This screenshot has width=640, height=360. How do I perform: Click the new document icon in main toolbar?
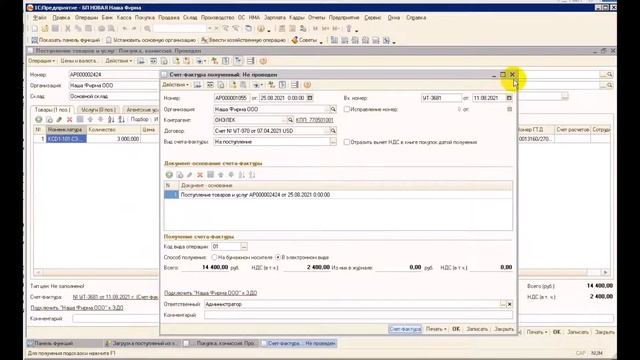tap(35, 29)
